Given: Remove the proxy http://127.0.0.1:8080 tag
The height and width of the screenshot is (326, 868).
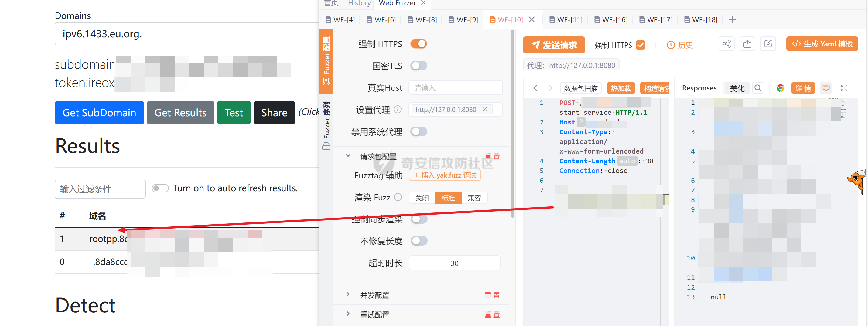Looking at the screenshot, I should 484,110.
